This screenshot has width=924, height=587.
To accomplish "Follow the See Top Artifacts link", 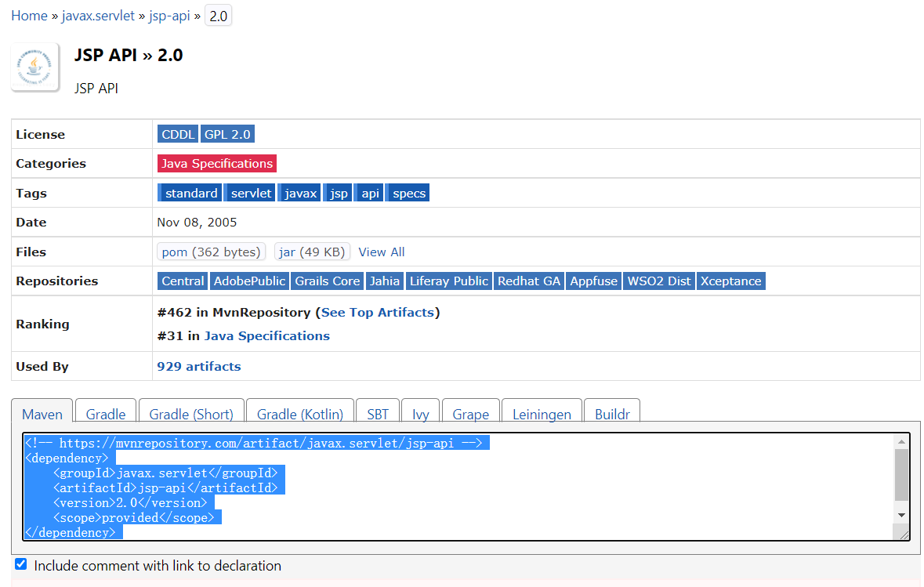I will pos(377,313).
